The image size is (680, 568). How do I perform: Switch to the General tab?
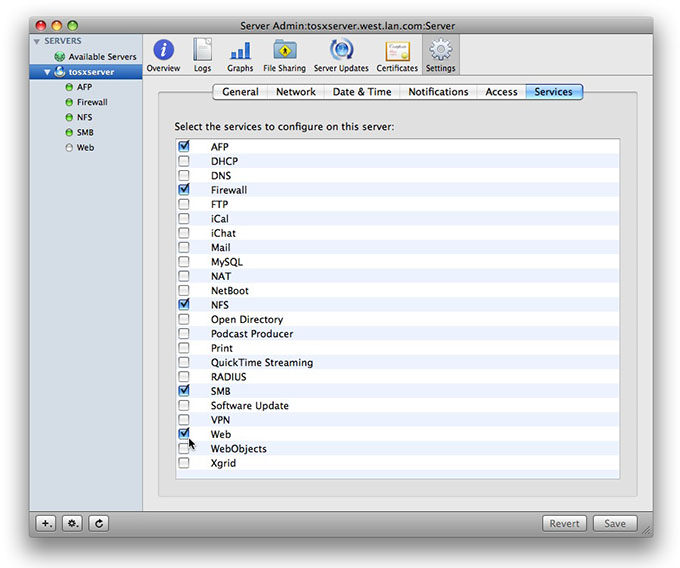(x=240, y=92)
